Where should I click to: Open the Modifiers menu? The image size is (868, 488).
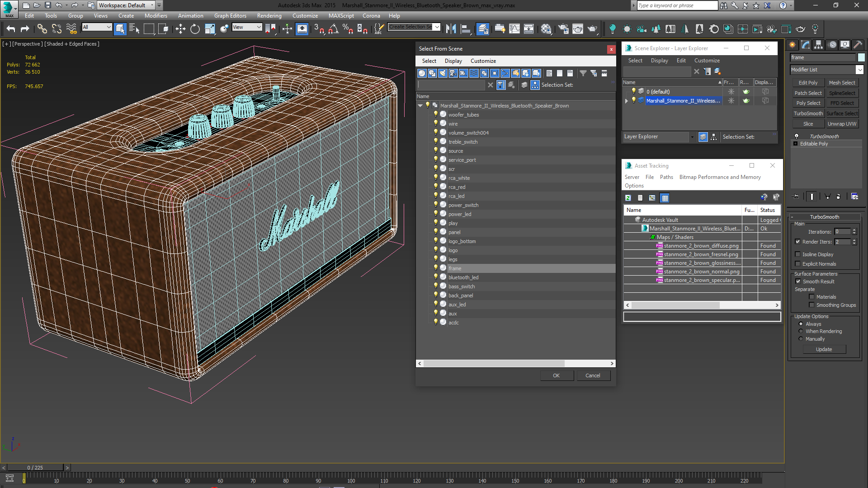(156, 16)
